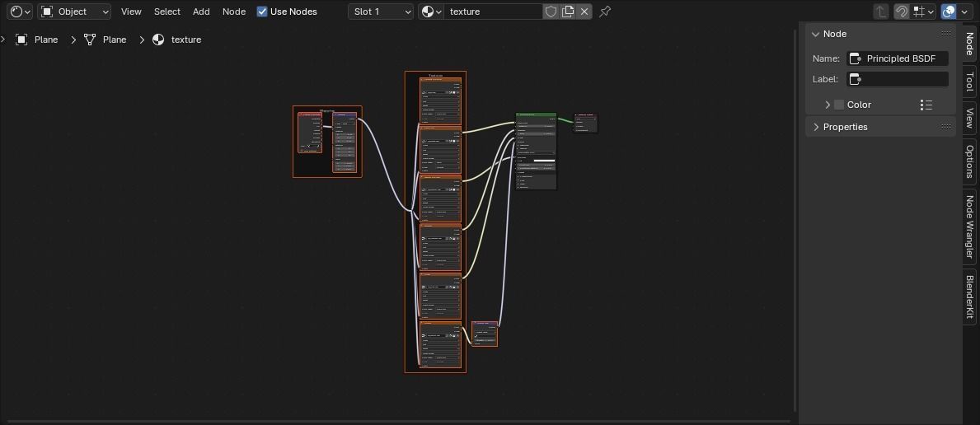Image resolution: width=980 pixels, height=425 pixels.
Task: Open the overlay options dropdown arrow
Action: (x=965, y=12)
